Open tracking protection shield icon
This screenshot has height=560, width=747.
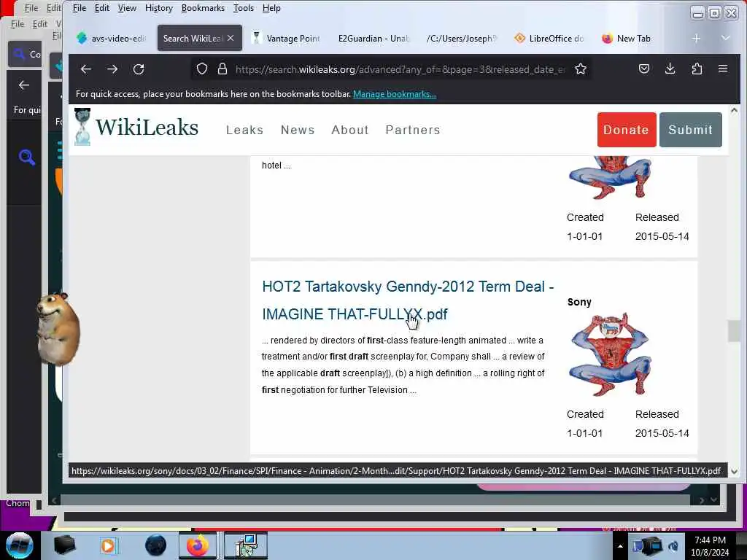click(x=202, y=69)
